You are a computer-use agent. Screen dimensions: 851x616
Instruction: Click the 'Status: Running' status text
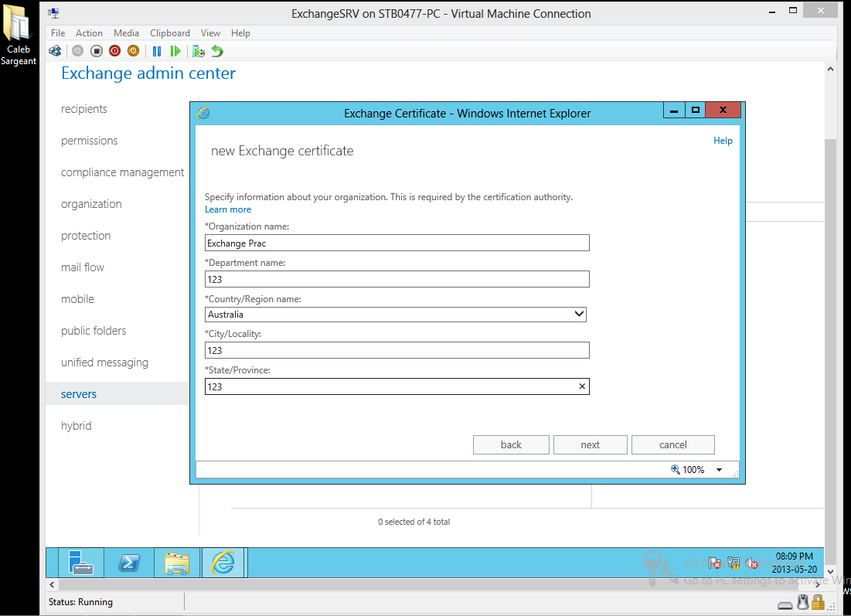(x=80, y=602)
